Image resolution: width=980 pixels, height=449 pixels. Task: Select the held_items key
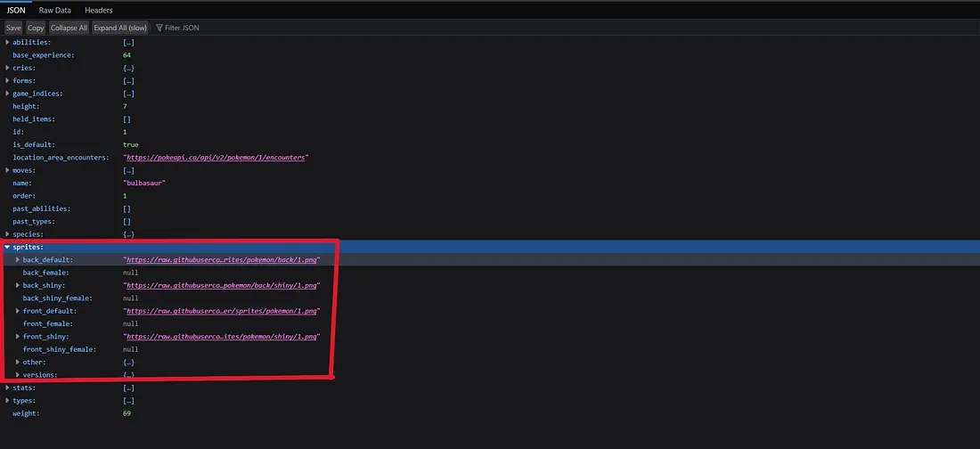[x=34, y=118]
